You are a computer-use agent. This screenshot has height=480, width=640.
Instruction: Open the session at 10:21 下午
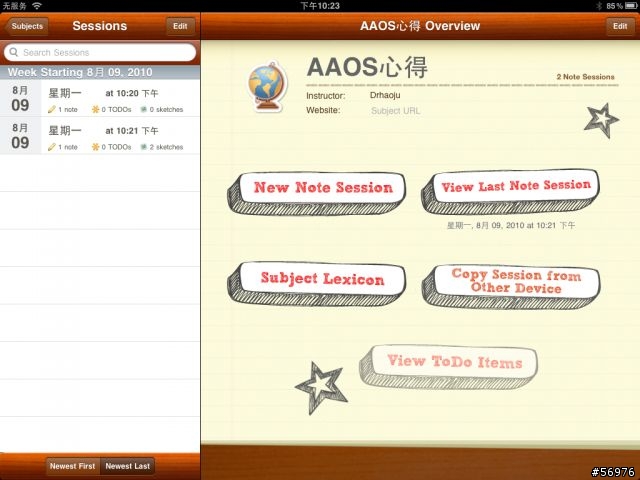[100, 136]
